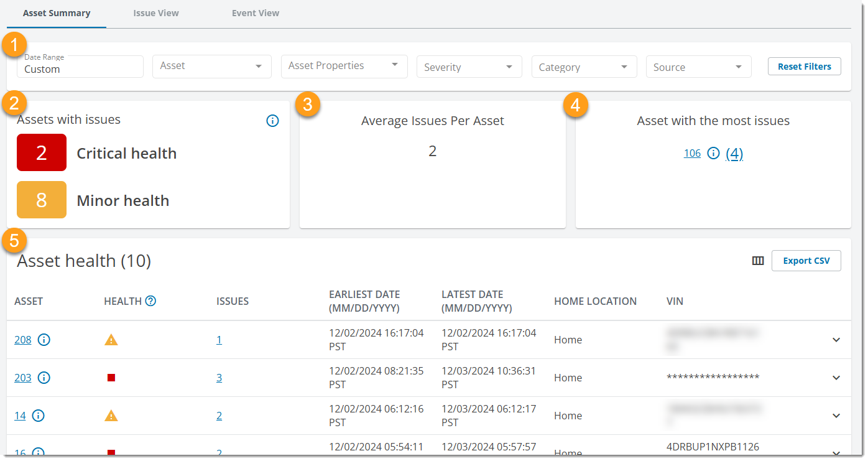Viewport: 868px width, 461px height.
Task: Click the red Critical health count tile
Action: 42,152
